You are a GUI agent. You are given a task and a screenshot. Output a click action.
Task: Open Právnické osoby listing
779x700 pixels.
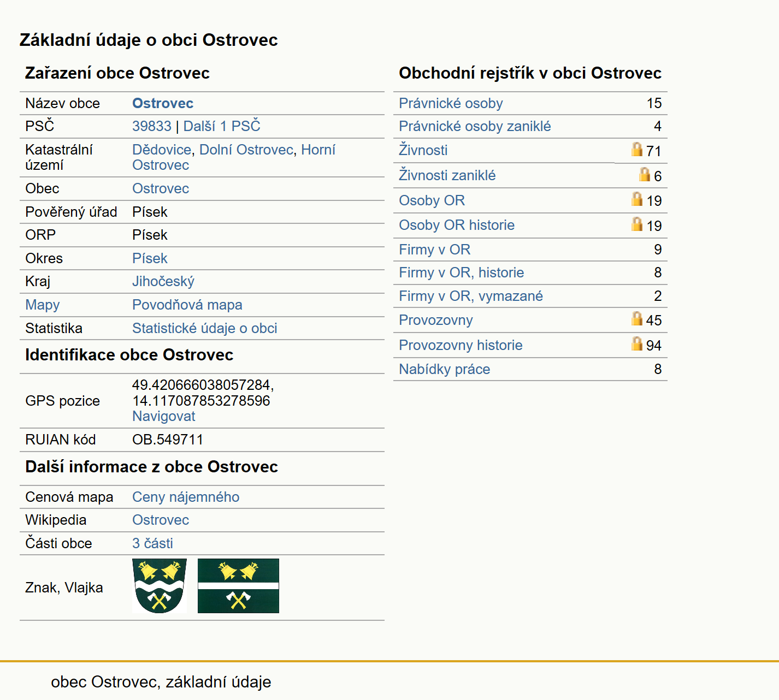pyautogui.click(x=451, y=103)
